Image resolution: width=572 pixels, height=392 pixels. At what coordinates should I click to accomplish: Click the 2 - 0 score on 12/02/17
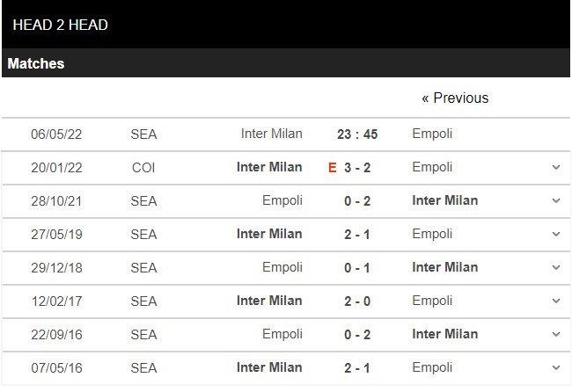coord(357,301)
